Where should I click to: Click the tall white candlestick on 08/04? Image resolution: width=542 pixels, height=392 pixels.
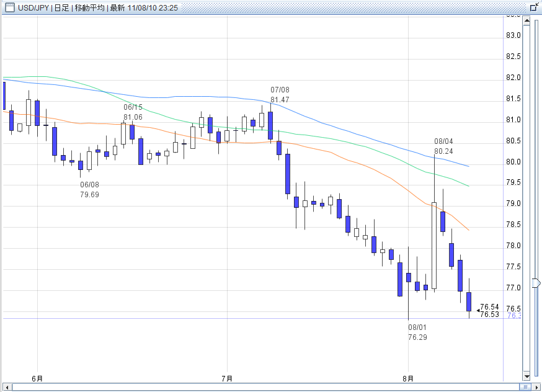point(434,246)
